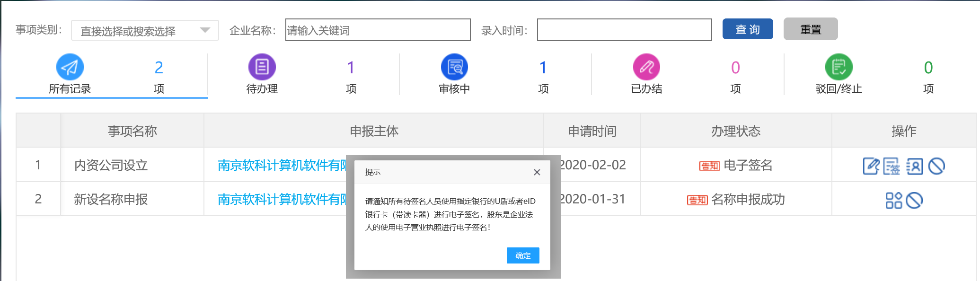Click the count 0 beside 已办结

coord(735,68)
